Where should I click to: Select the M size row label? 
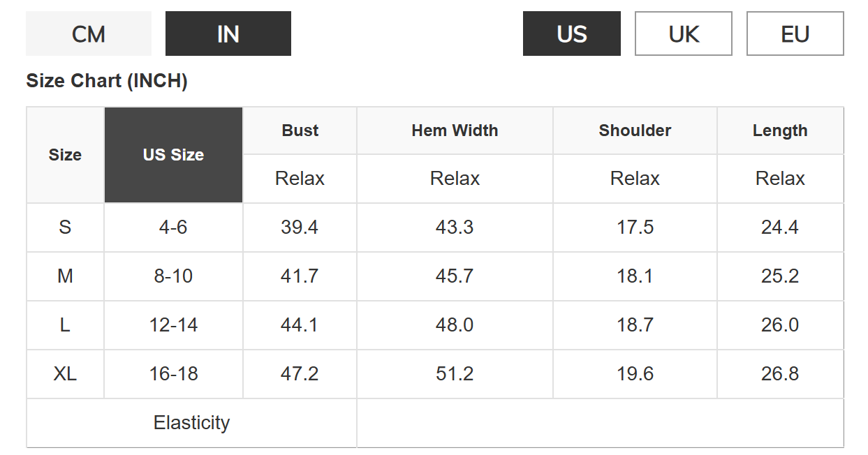65,276
